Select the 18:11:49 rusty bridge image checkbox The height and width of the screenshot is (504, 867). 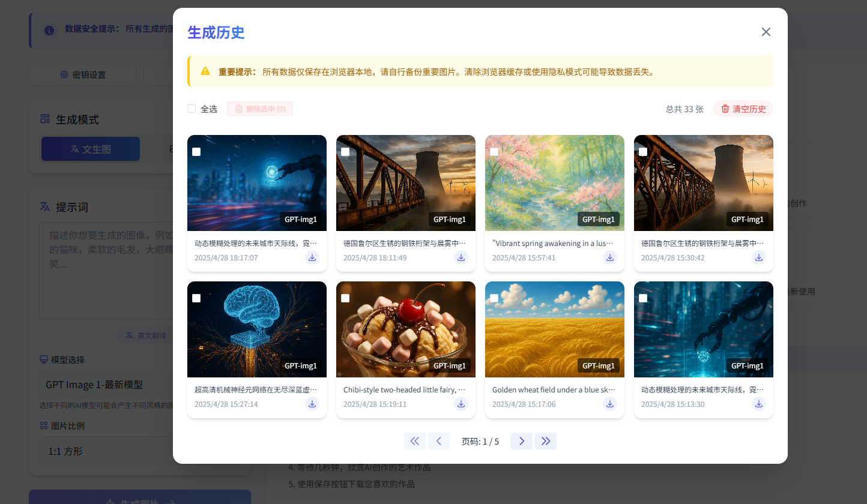(345, 152)
